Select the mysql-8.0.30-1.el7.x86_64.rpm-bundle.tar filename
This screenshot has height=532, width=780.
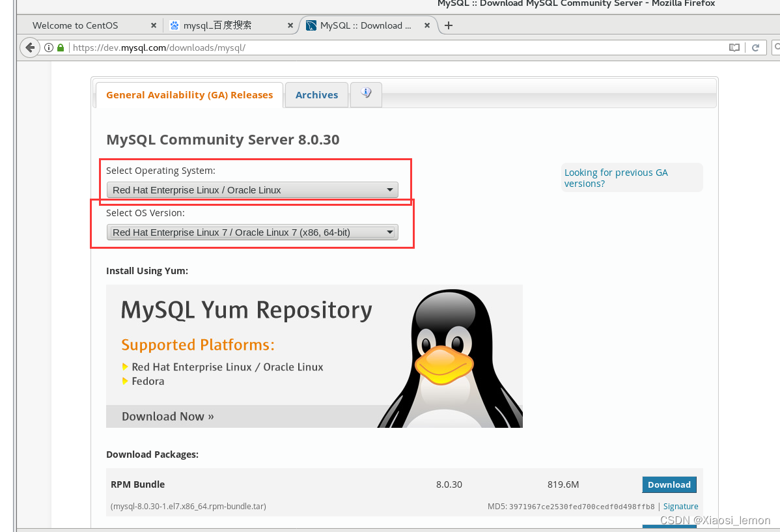click(x=189, y=506)
